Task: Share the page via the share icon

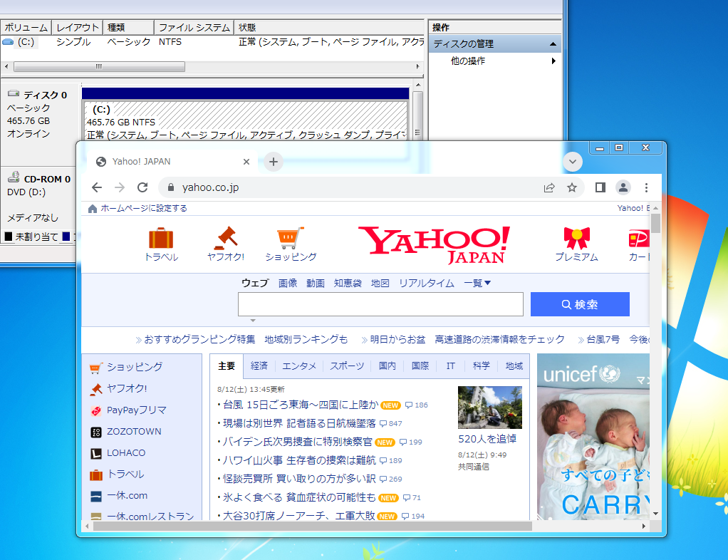Action: [549, 187]
